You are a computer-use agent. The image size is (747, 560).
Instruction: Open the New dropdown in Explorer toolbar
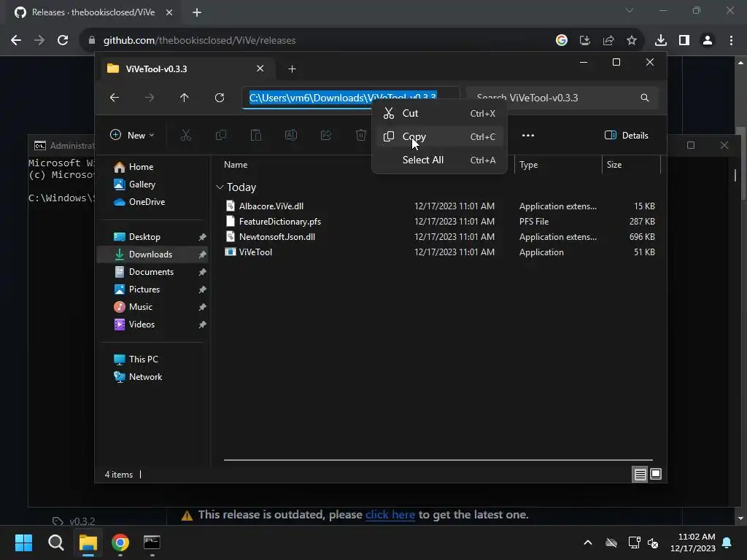[132, 135]
